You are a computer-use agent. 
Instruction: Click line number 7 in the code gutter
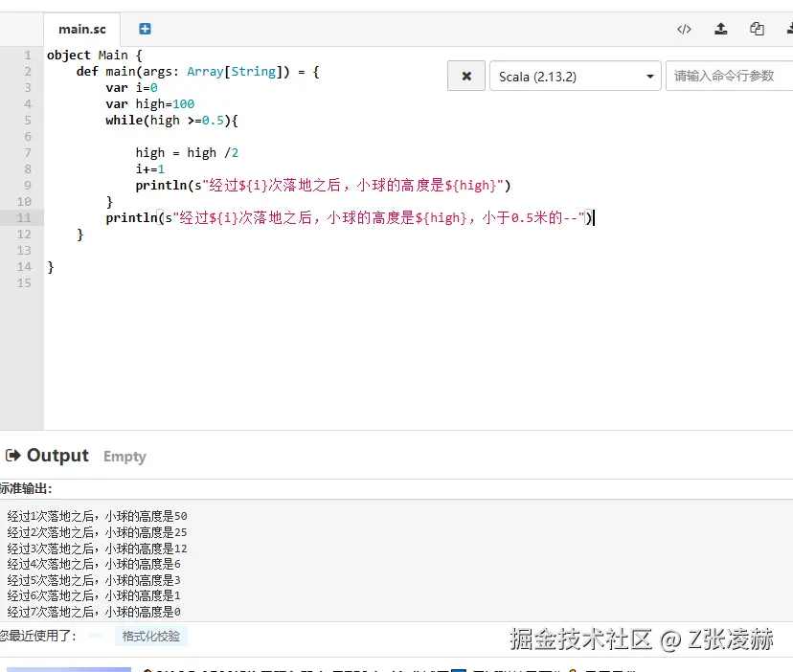click(x=28, y=152)
